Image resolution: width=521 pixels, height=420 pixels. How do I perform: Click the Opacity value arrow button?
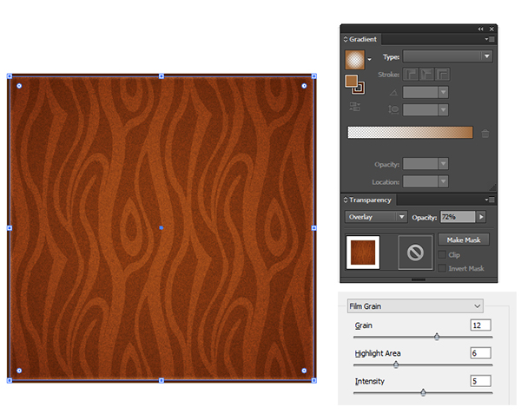coord(482,217)
